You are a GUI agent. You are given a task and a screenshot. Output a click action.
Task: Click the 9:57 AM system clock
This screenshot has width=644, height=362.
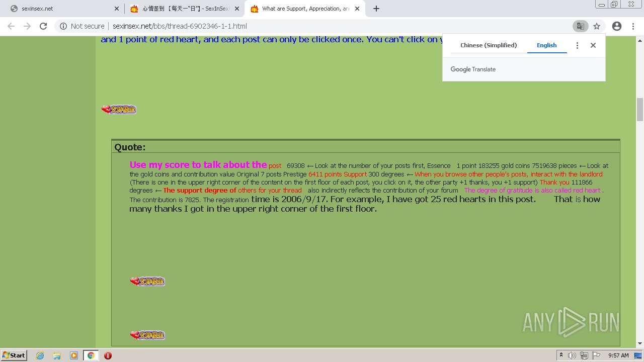(x=618, y=355)
